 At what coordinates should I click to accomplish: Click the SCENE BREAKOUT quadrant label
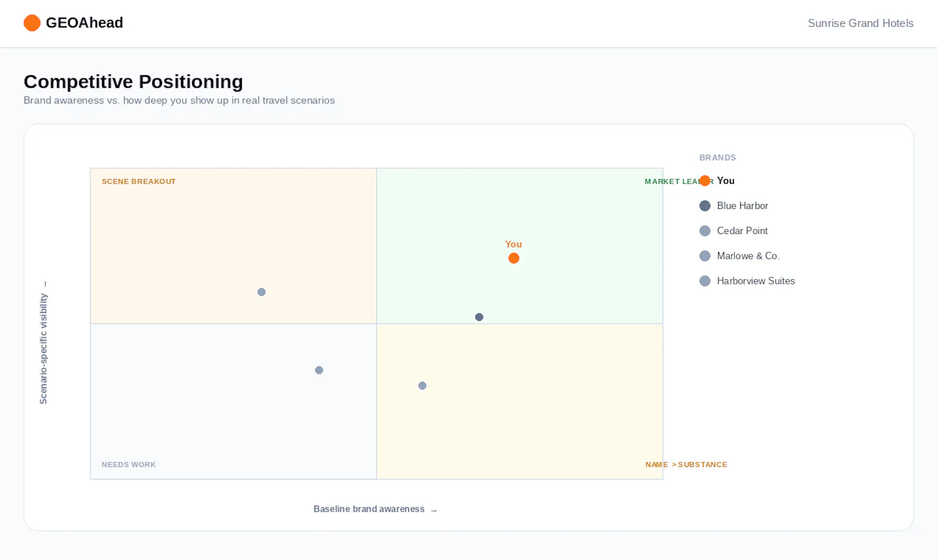coord(139,181)
